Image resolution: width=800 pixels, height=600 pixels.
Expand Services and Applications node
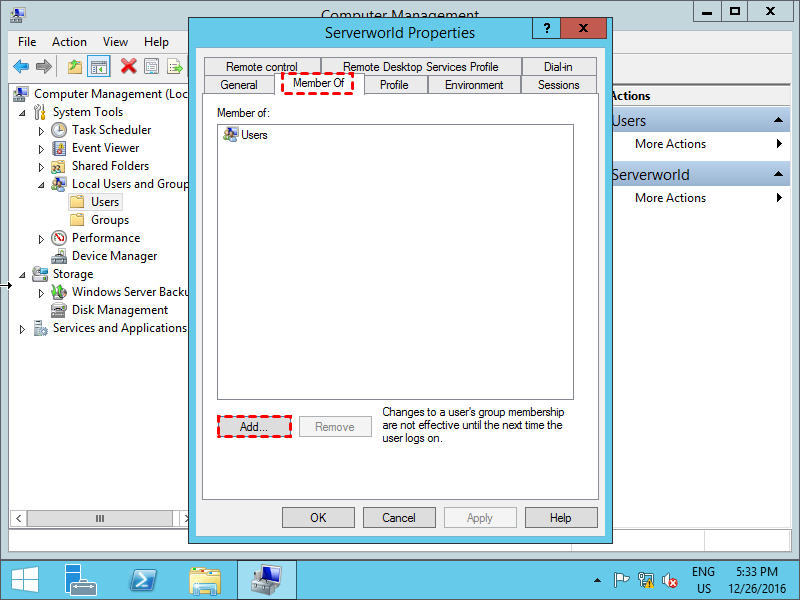(22, 329)
